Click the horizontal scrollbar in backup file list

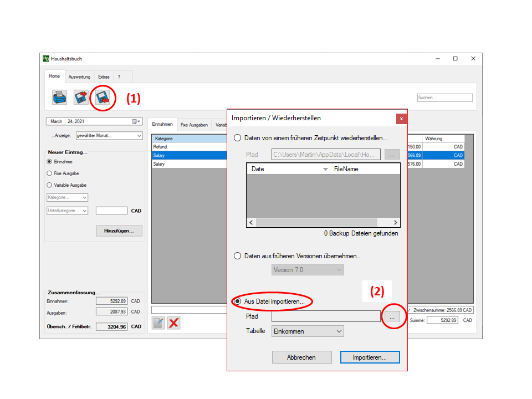click(x=323, y=222)
